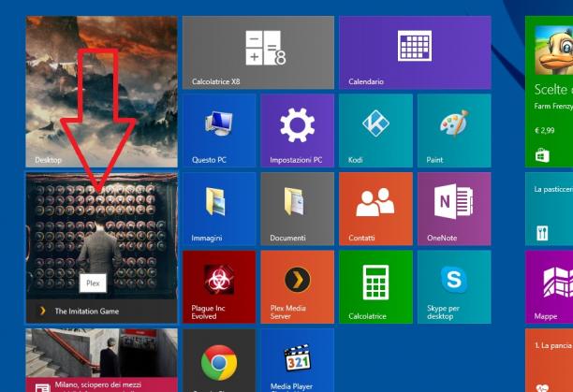Open Plex tile showing The Imitation Game

point(102,248)
